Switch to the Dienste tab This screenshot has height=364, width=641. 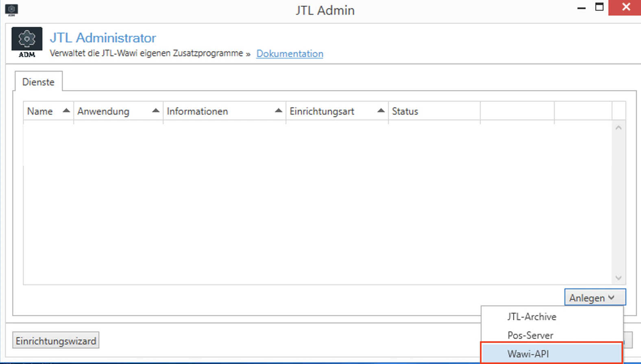coord(38,82)
